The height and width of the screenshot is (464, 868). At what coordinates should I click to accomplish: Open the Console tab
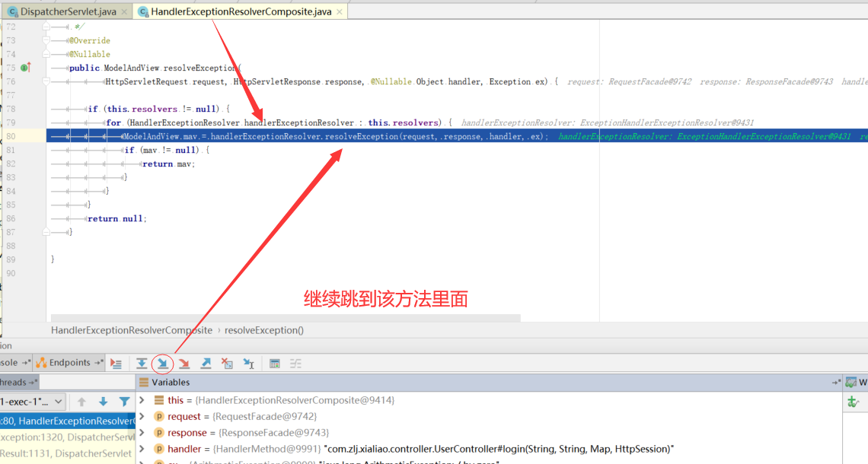tap(14, 363)
